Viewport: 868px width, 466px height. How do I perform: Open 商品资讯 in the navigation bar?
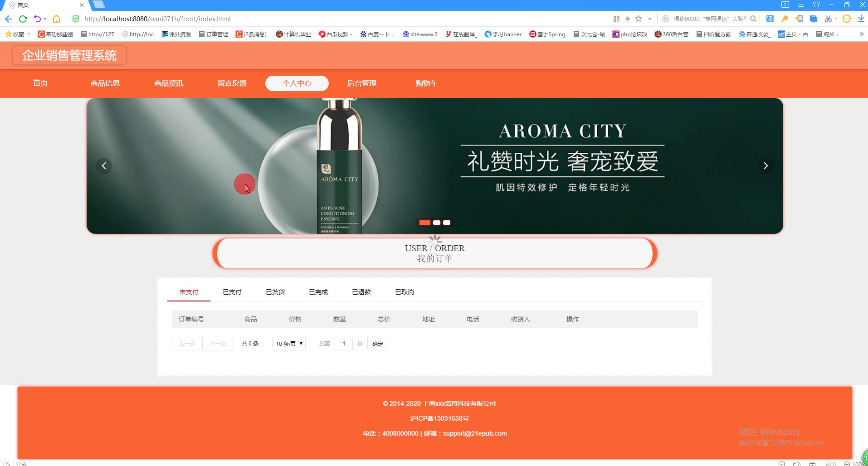tap(169, 83)
